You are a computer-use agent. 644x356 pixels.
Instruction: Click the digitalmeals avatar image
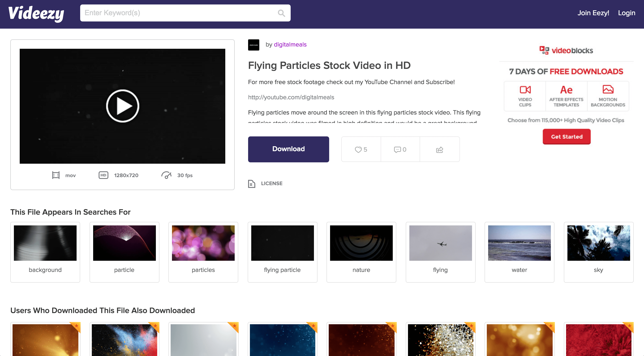[x=253, y=45]
